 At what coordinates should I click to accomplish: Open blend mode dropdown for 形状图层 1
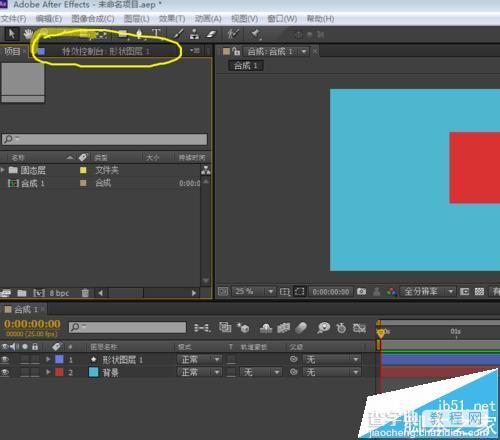199,360
